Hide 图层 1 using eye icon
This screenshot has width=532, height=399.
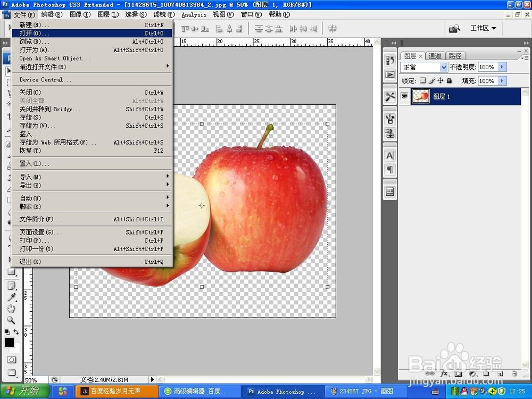(404, 96)
